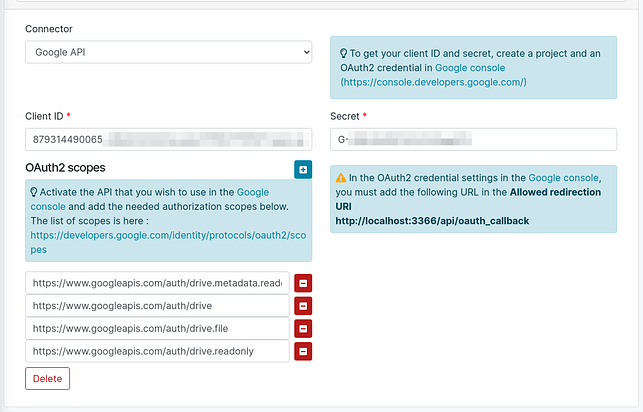
Task: Remove the drive.metadata.readonly scope
Action: pos(303,282)
